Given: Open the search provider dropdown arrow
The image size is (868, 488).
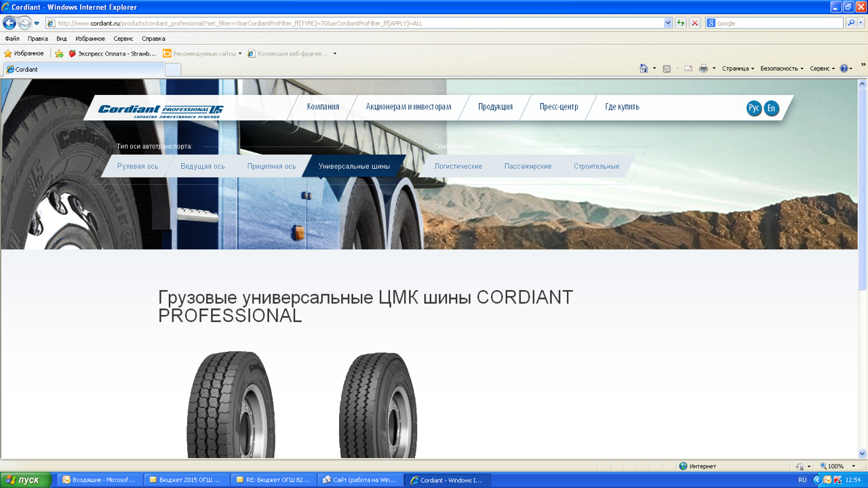Looking at the screenshot, I should 861,23.
